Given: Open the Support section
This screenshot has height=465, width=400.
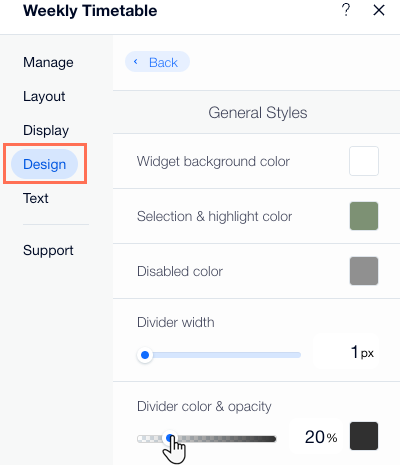Looking at the screenshot, I should [48, 250].
